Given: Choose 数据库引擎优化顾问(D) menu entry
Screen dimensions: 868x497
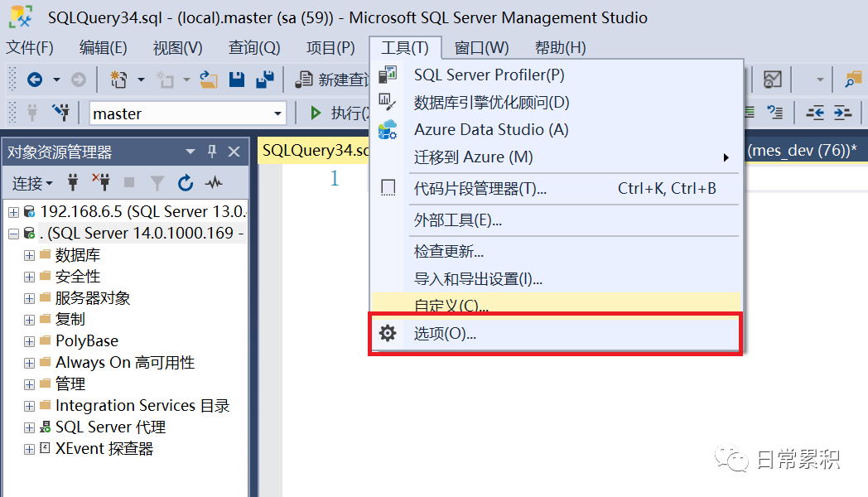Looking at the screenshot, I should [557, 103].
